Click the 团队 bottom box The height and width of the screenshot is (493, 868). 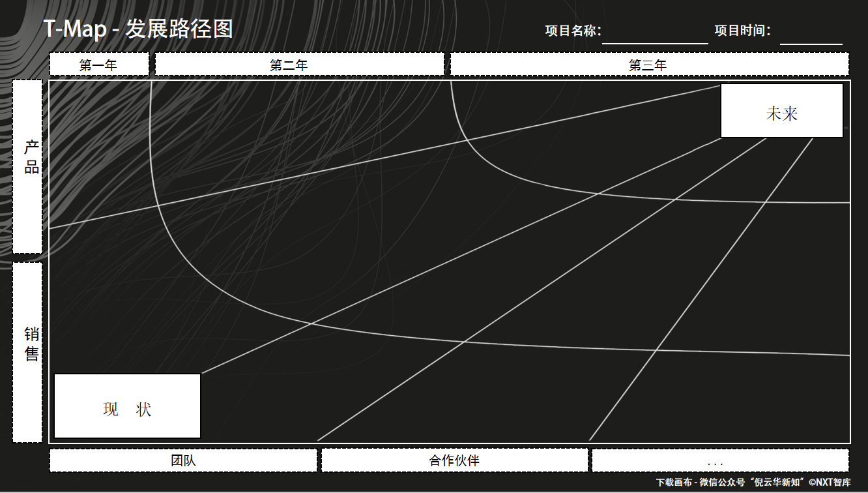tap(183, 460)
